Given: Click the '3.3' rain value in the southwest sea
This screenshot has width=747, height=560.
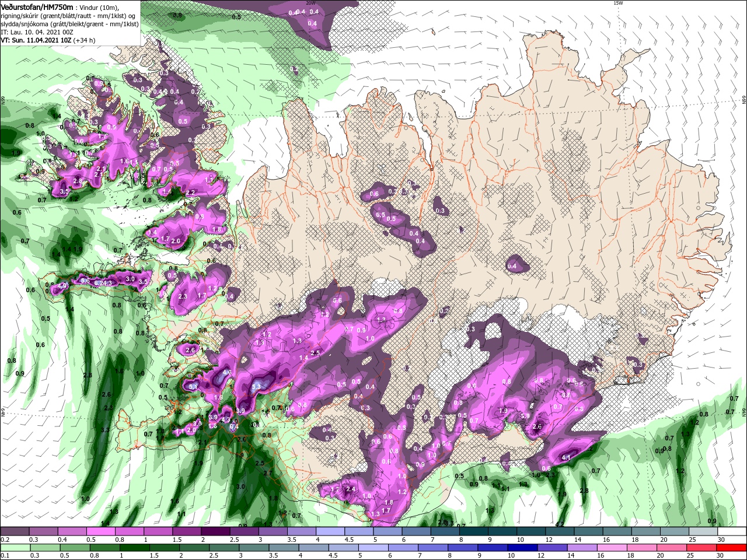Looking at the screenshot, I should pyautogui.click(x=105, y=430).
